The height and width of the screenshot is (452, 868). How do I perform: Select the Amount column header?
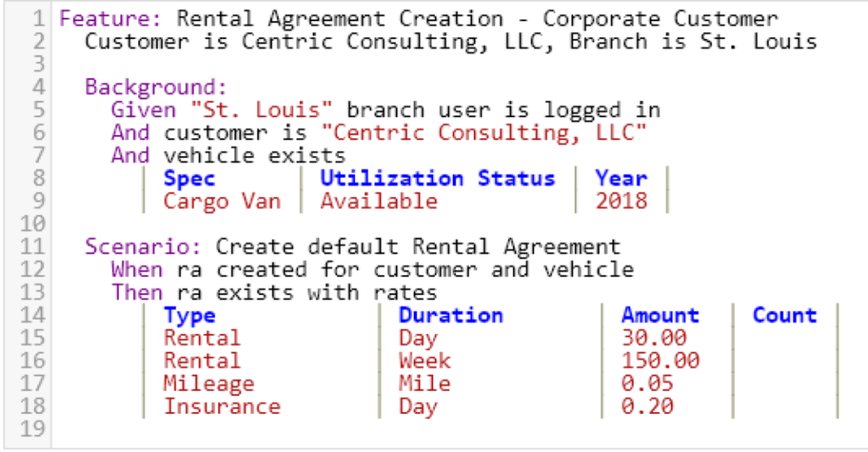[659, 315]
